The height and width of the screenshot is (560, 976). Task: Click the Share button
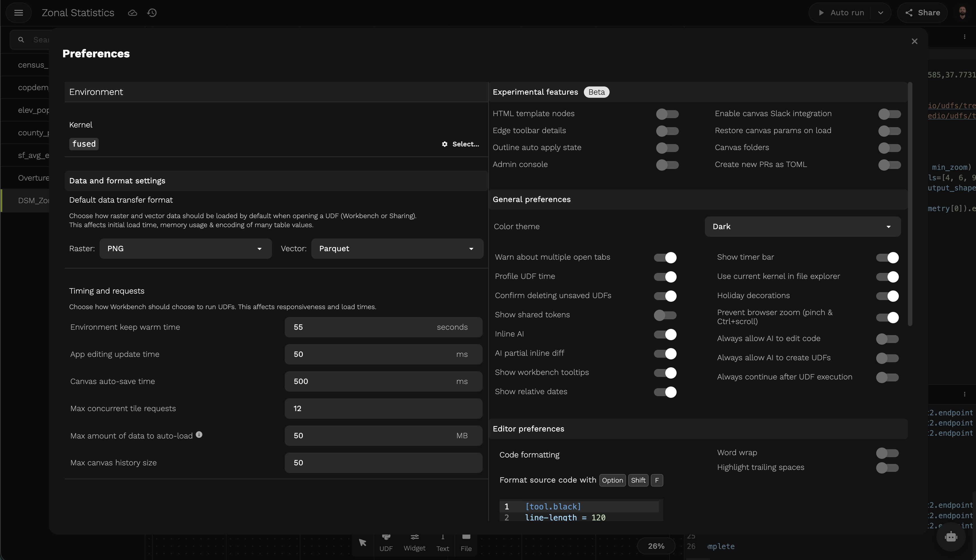[923, 13]
